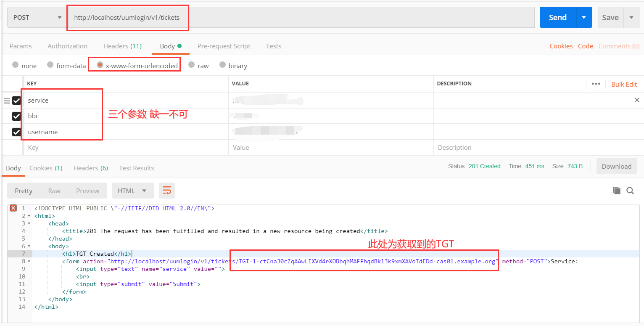The height and width of the screenshot is (326, 644).
Task: Click the request URL input field
Action: [x=300, y=17]
